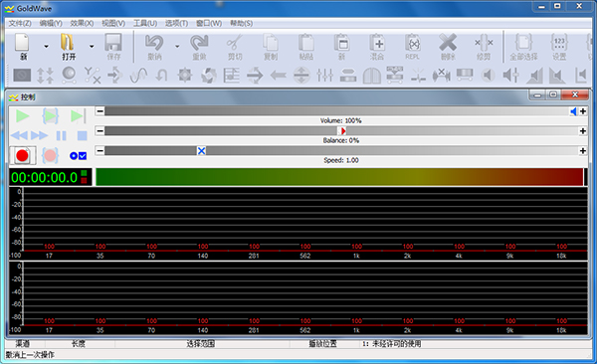This screenshot has height=364, width=597.
Task: Click the fast forward button
Action: [39, 135]
